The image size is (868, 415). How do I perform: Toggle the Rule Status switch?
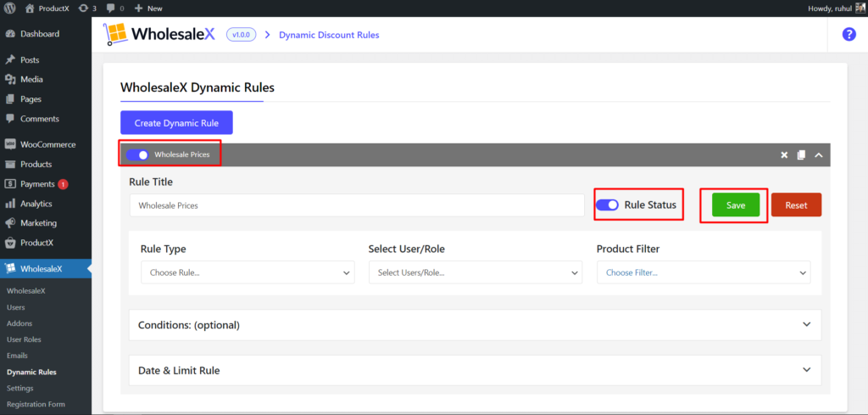[x=607, y=205]
